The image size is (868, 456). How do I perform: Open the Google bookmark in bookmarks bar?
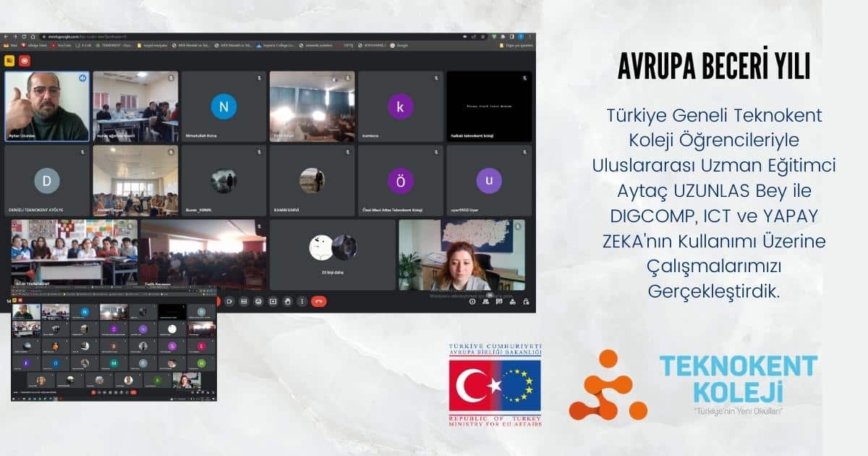point(399,45)
